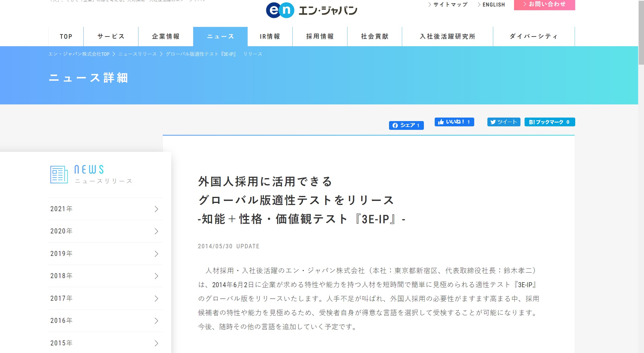Screen dimensions: 644x353
Task: Expand the 2020年 news archive
Action: [105, 231]
